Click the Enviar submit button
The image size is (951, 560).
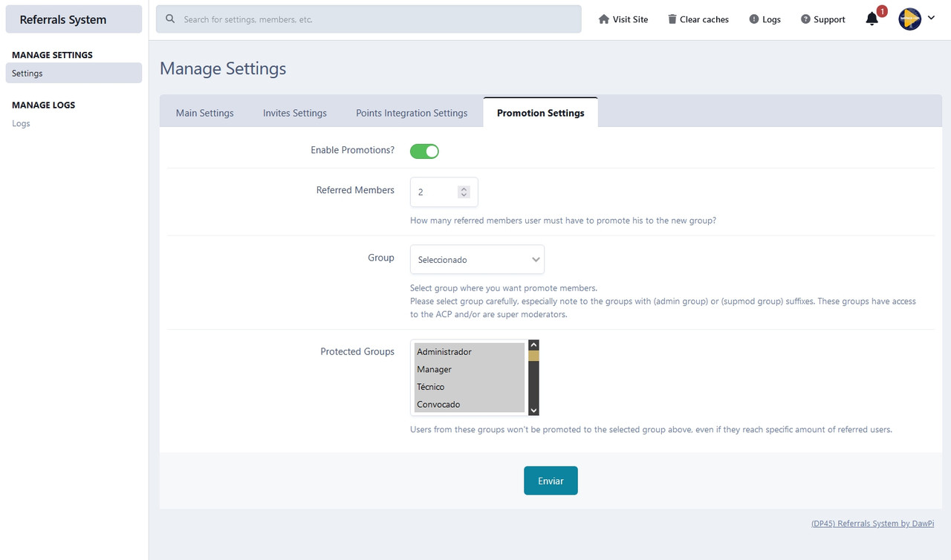[551, 481]
